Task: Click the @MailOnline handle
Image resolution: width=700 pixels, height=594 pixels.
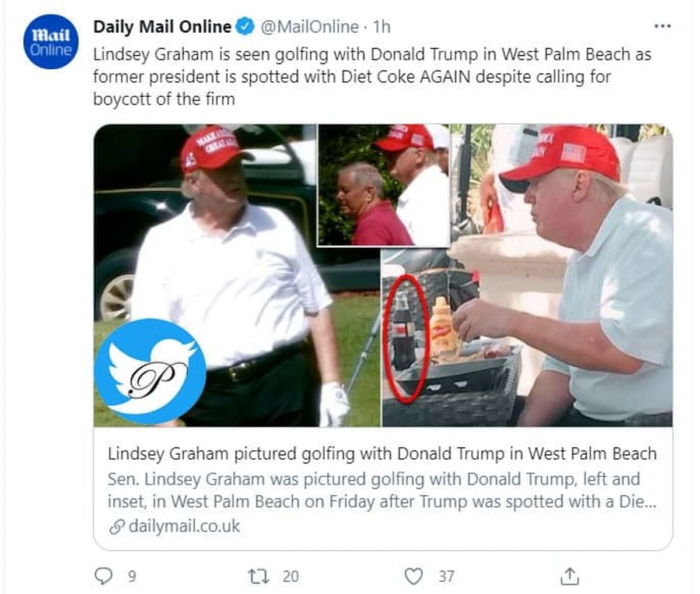Action: (309, 26)
